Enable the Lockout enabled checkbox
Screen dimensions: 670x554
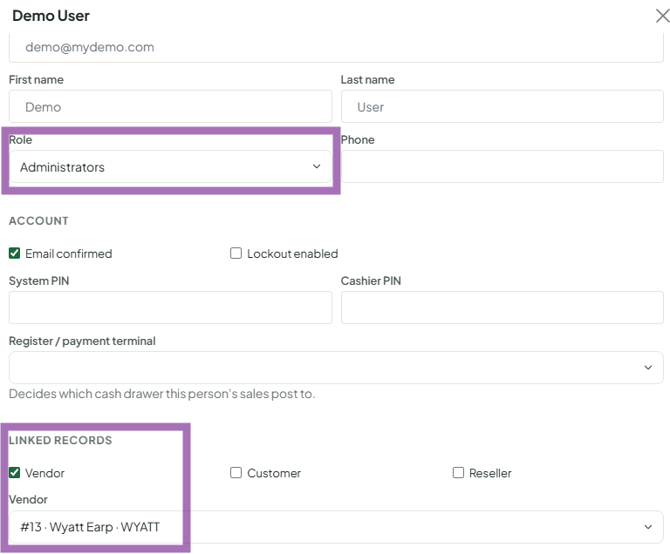click(x=236, y=253)
